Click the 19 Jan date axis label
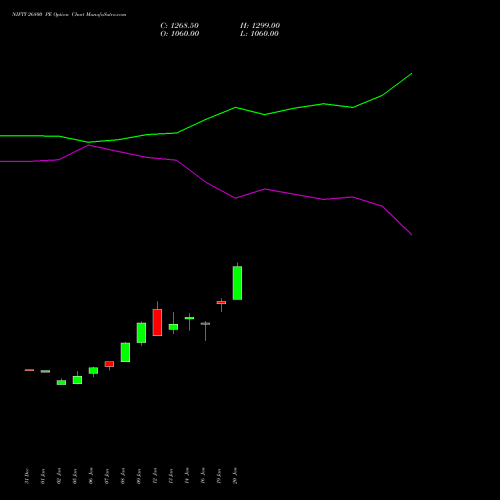 219,476
